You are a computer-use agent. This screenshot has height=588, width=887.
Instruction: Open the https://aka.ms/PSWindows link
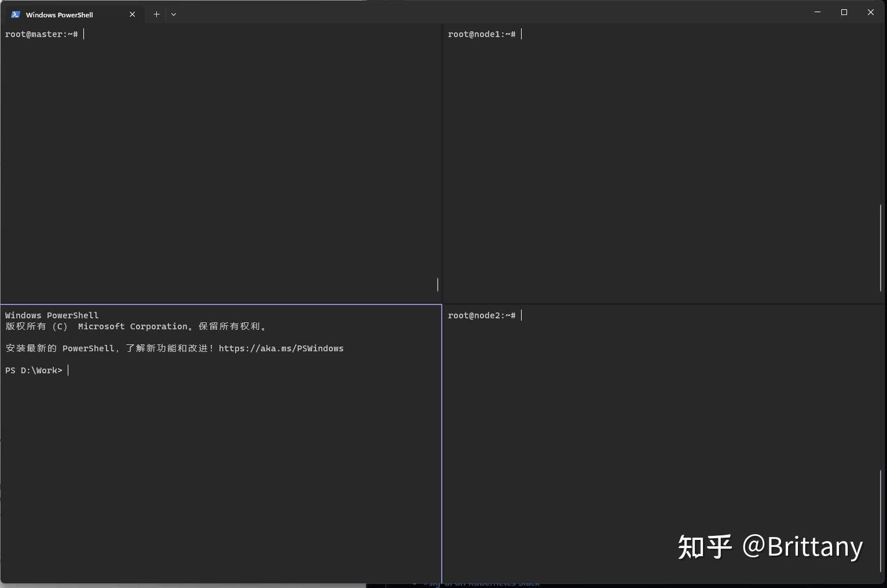click(281, 348)
